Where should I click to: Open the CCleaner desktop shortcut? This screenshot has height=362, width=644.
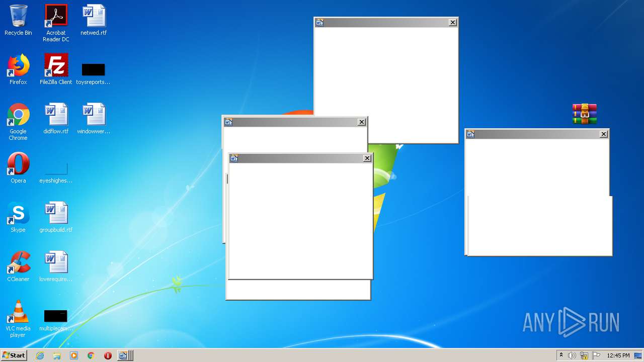[x=18, y=266]
